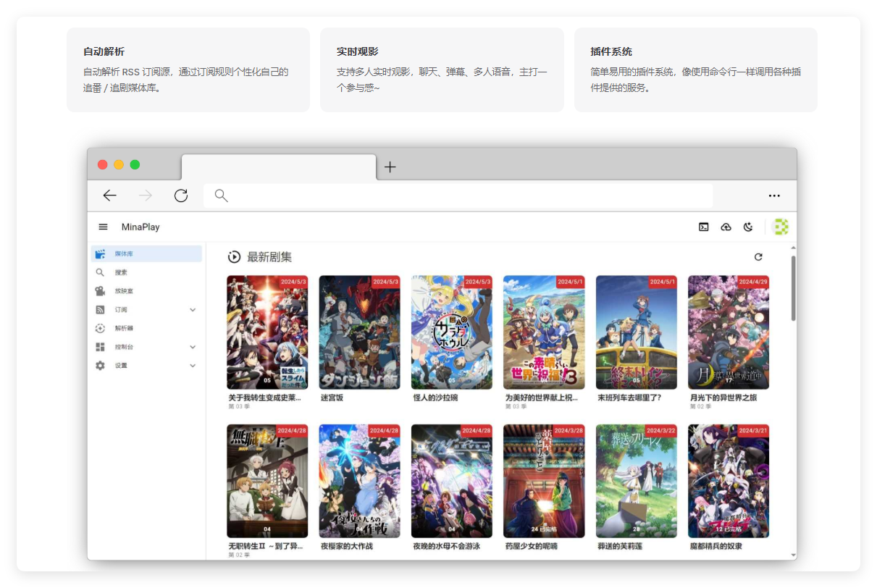
Task: Expand the 控制台 console section
Action: click(192, 347)
